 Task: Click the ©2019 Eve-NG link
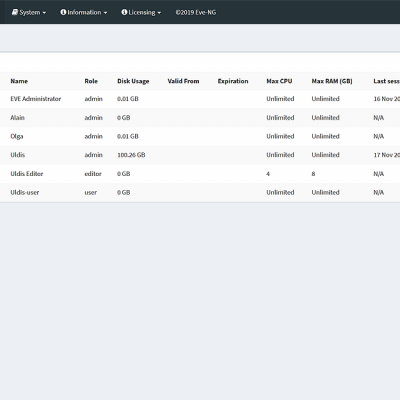point(196,12)
